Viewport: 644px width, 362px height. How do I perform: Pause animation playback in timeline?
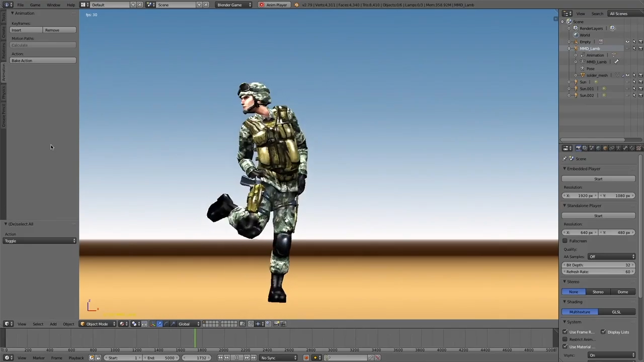coord(236,358)
